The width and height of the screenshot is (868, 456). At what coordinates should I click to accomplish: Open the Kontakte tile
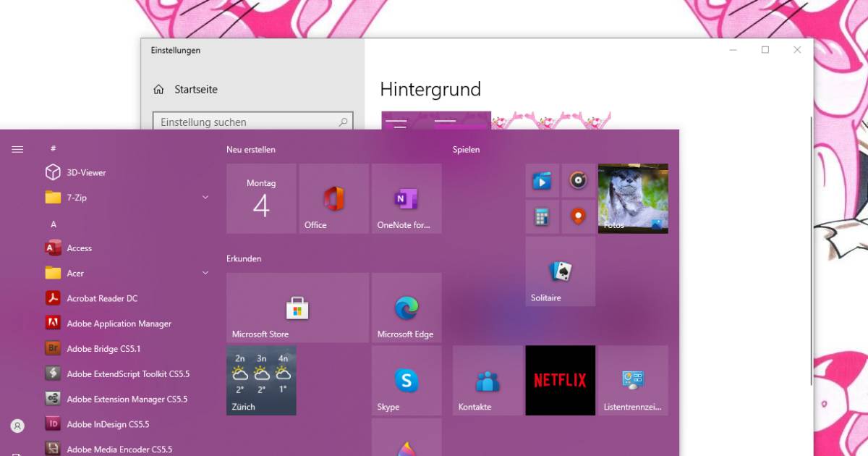point(488,380)
